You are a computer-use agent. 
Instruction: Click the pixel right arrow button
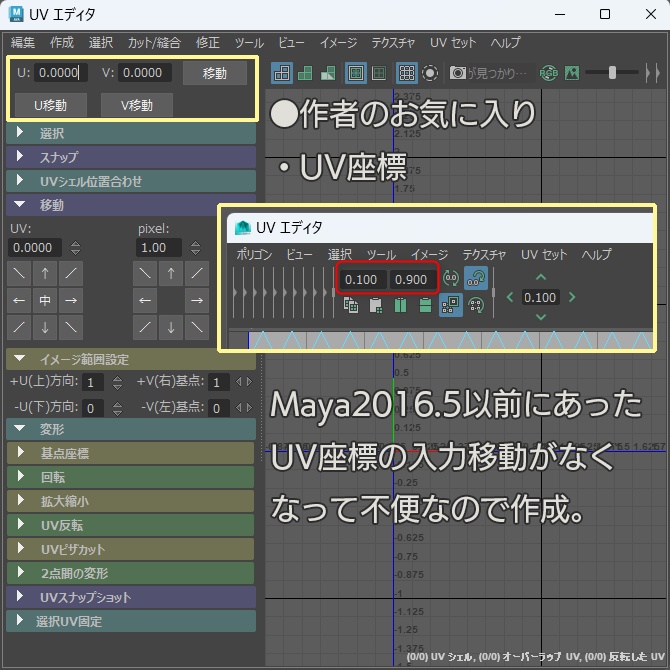point(197,300)
